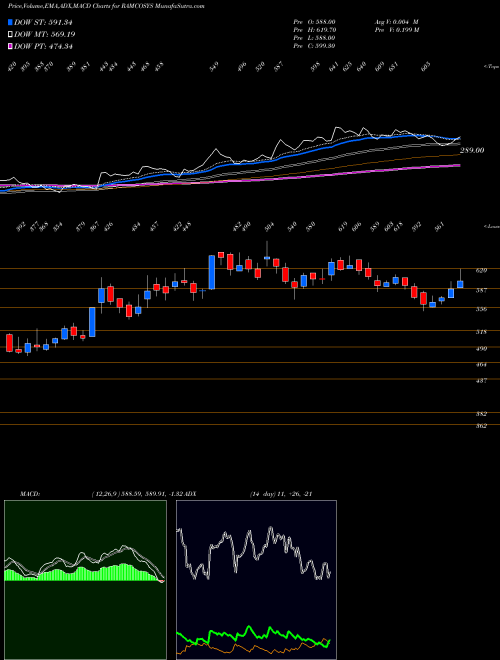The width and height of the screenshot is (500, 660).
Task: Click the 'Avg V' average volume reading
Action: pos(396,22)
